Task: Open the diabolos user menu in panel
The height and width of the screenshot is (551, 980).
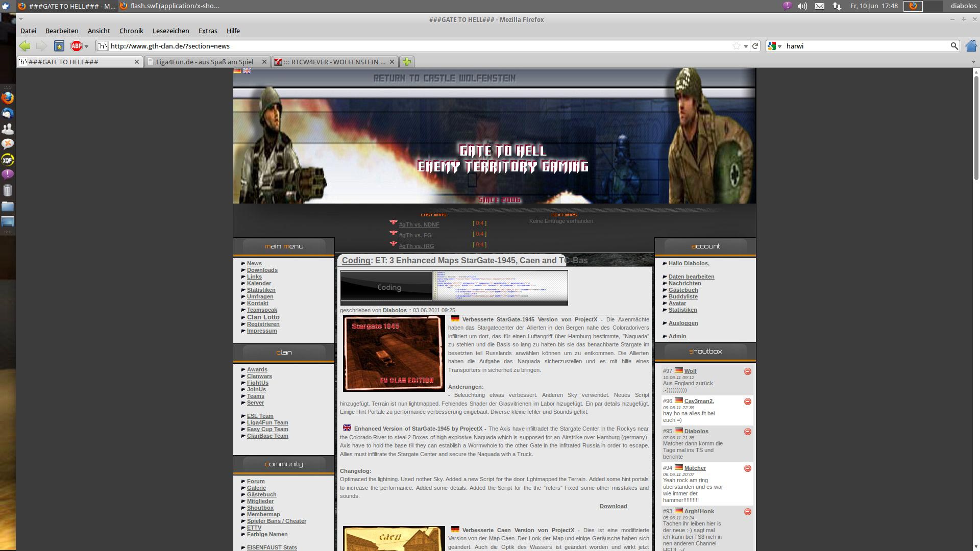Action: [964, 6]
